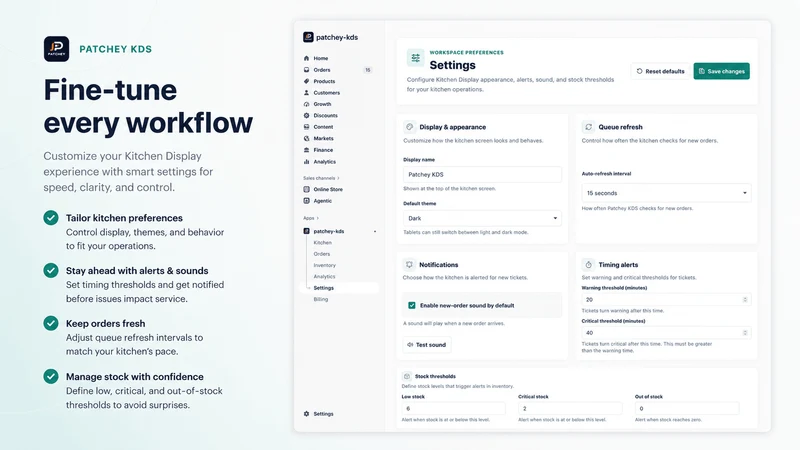
Task: Adjust the Critical threshold stepper arrows
Action: point(745,333)
